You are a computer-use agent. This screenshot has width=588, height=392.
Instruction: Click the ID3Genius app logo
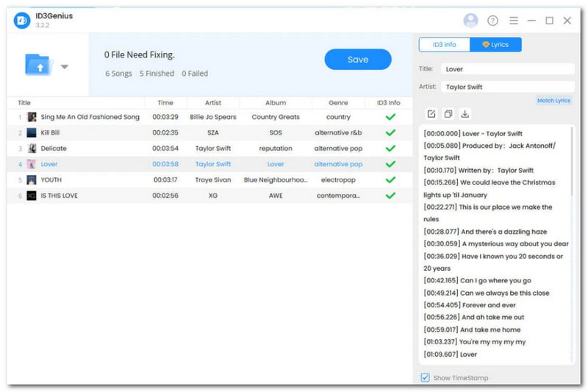[22, 21]
